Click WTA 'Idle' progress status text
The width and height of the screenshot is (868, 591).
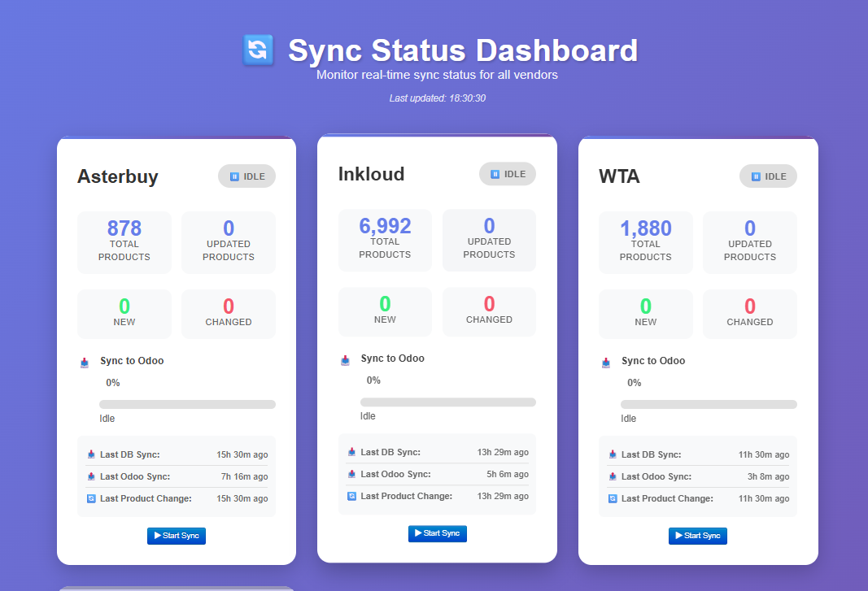coord(628,419)
